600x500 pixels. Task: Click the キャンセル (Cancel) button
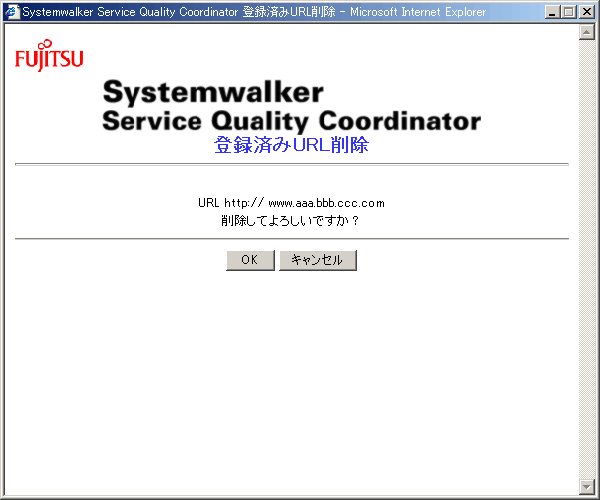coord(318,260)
